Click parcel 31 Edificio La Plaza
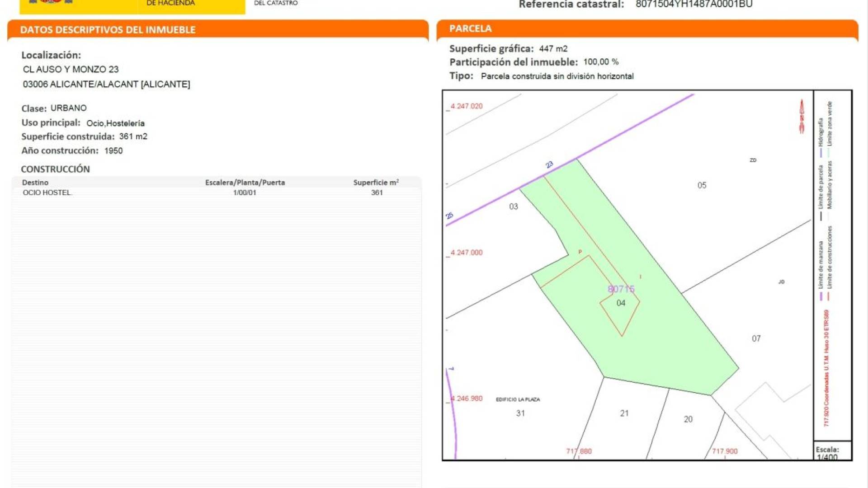The image size is (868, 488). coord(520,413)
